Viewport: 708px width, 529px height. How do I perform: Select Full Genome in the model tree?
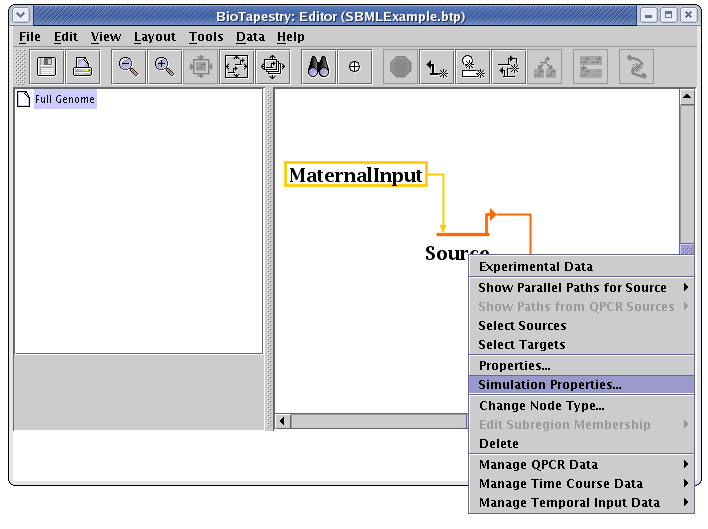[64, 100]
